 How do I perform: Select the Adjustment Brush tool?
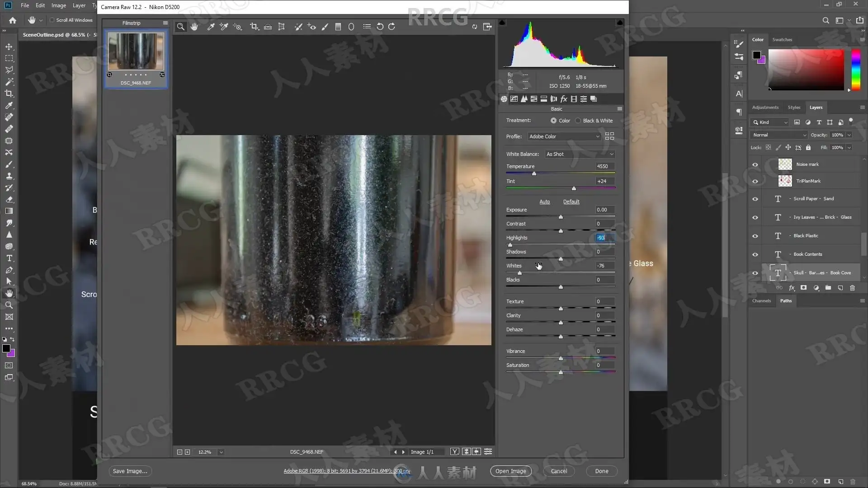pos(325,27)
